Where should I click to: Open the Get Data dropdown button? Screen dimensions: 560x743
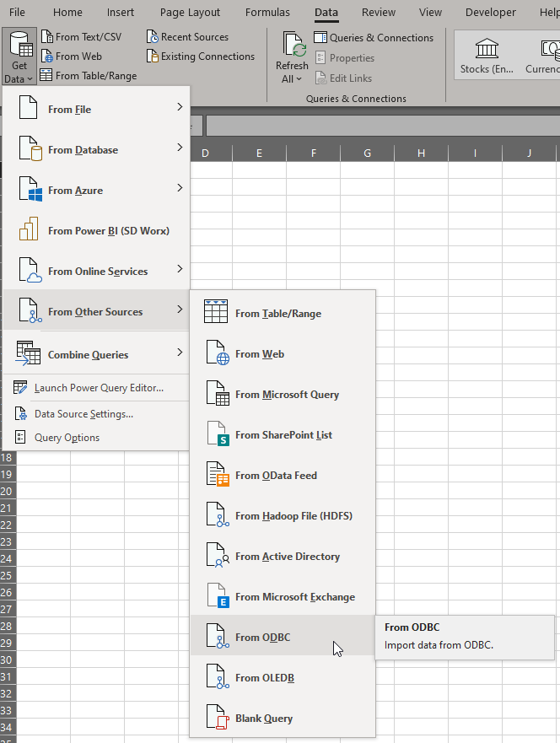(19, 57)
